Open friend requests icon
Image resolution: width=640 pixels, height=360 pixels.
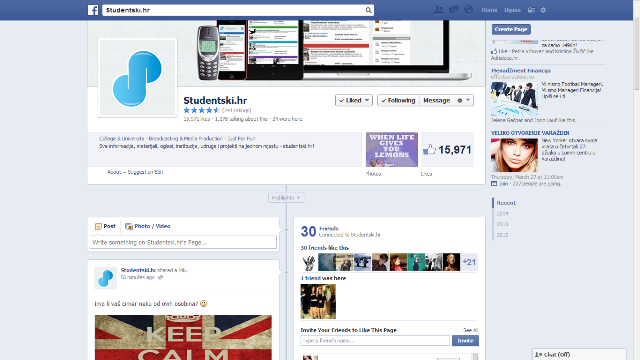pyautogui.click(x=439, y=10)
